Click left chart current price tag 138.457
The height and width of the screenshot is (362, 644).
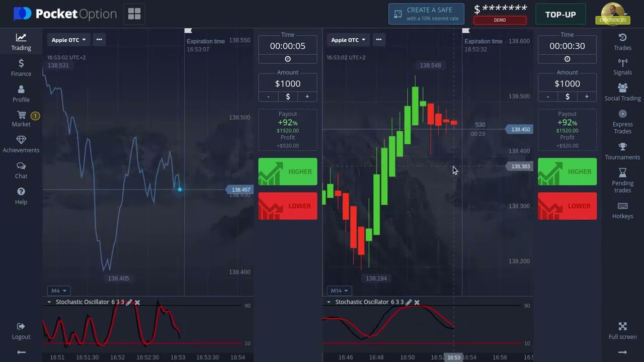tap(239, 190)
